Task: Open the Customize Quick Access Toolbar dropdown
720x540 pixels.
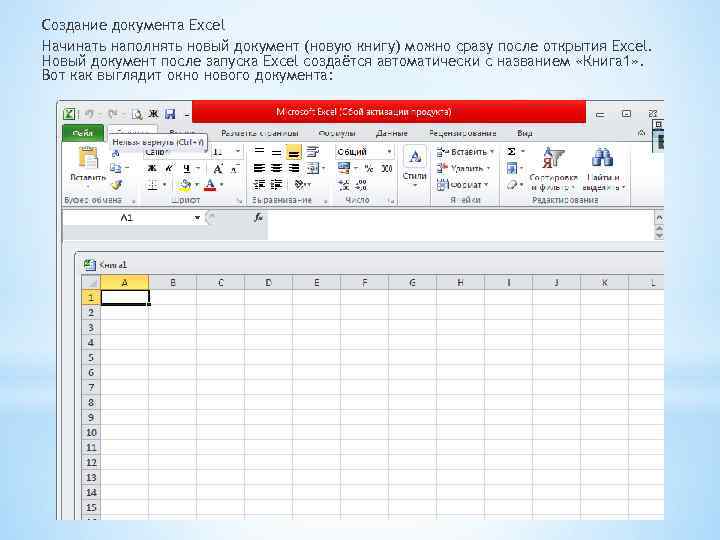Action: coord(187,114)
